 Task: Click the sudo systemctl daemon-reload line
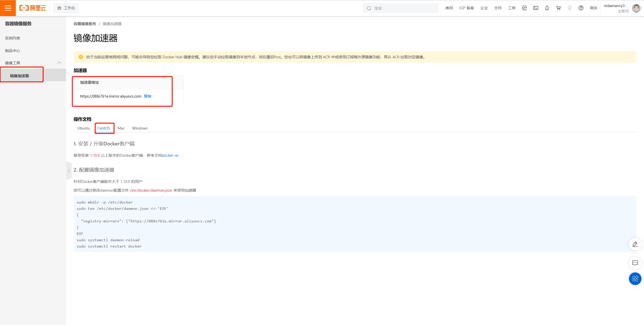(108, 240)
